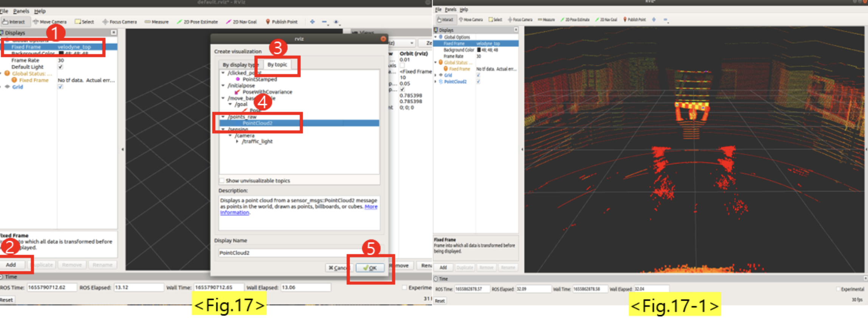Collapse the /points_raw topic node

(223, 117)
